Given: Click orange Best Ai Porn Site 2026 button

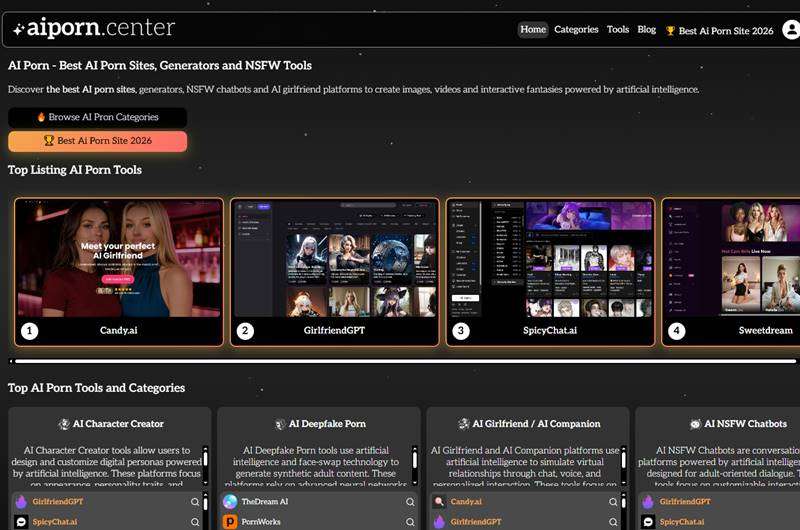Looking at the screenshot, I should pos(97,141).
